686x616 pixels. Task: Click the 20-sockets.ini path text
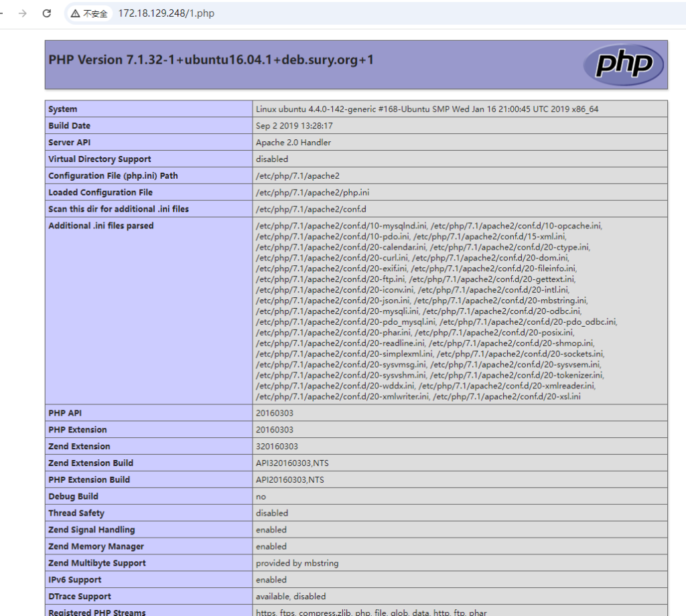pos(520,354)
